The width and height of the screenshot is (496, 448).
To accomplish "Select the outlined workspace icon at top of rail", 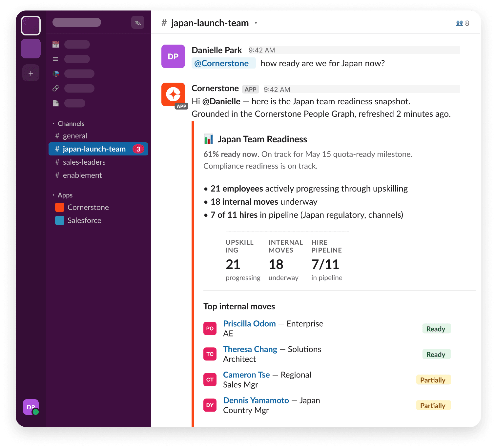I will (31, 26).
